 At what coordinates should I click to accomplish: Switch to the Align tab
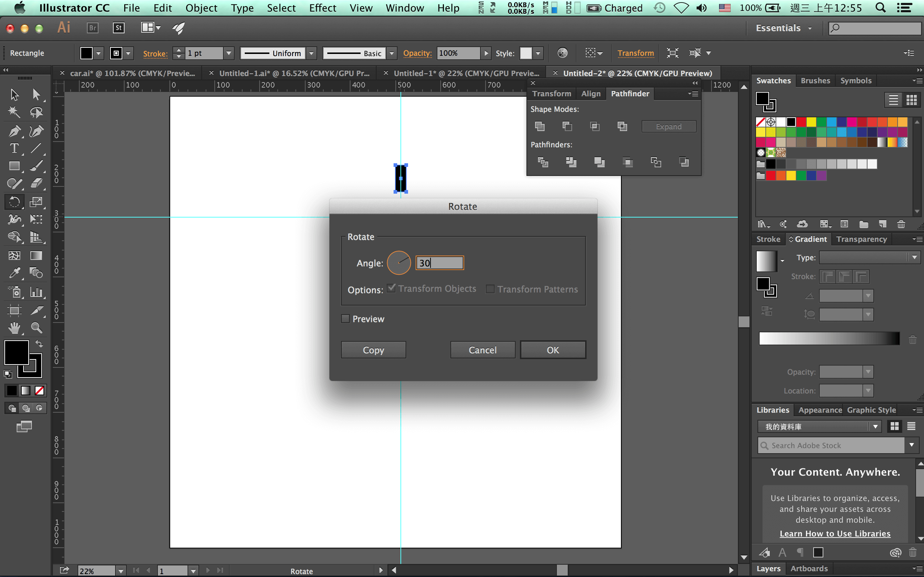click(x=591, y=93)
